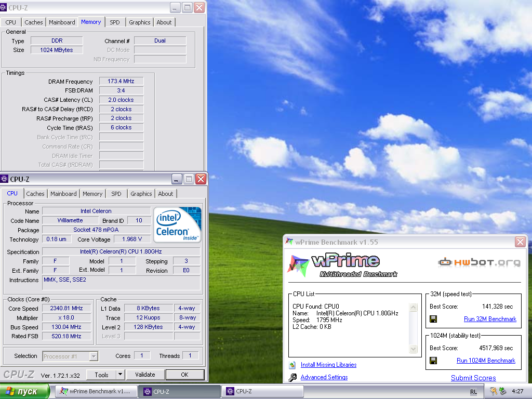This screenshot has height=399, width=532.
Task: Click the DRAM Frequency value 173.4 MHz
Action: point(121,81)
